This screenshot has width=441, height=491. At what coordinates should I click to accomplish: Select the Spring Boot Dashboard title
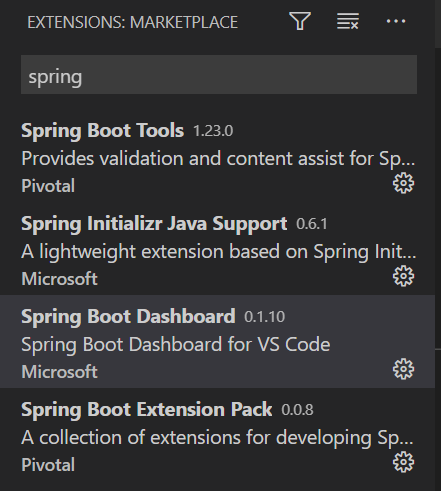pyautogui.click(x=128, y=317)
